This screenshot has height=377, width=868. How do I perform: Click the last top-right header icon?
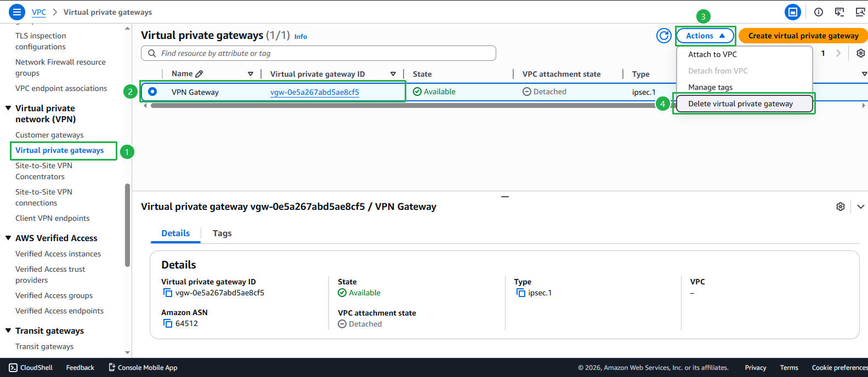tap(860, 12)
